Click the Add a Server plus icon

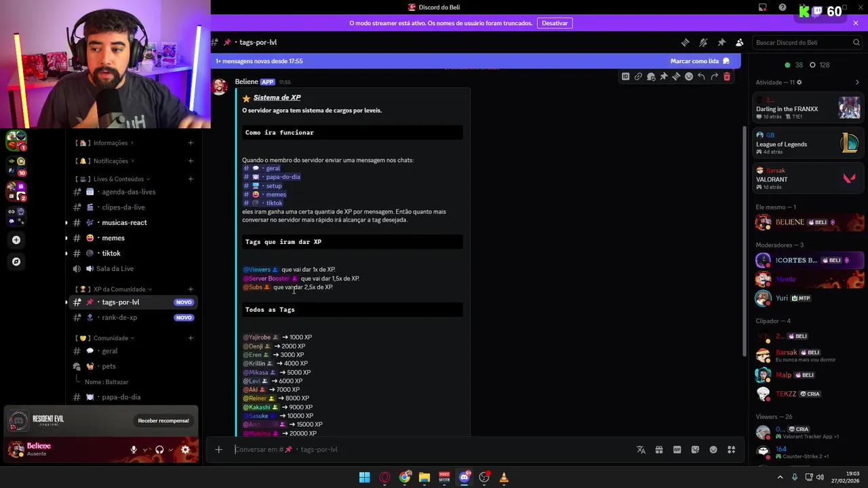(x=16, y=240)
